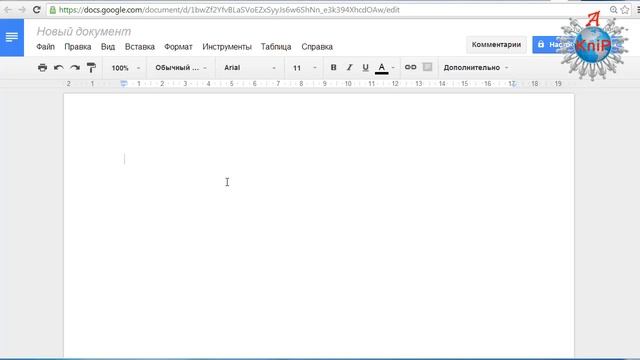Viewport: 640px width, 360px height.
Task: Click the secure lock icon in address bar
Action: (53, 10)
